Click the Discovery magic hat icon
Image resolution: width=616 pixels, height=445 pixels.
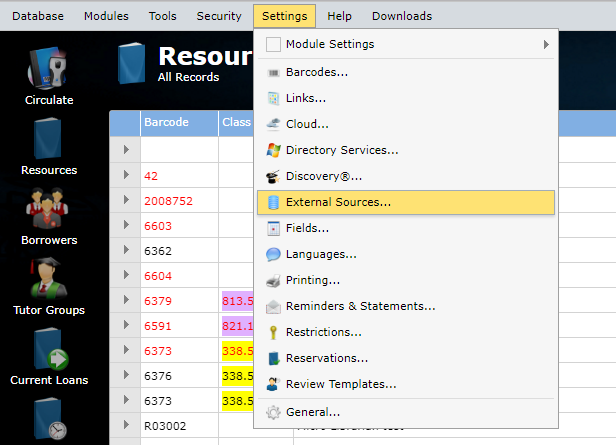(273, 176)
